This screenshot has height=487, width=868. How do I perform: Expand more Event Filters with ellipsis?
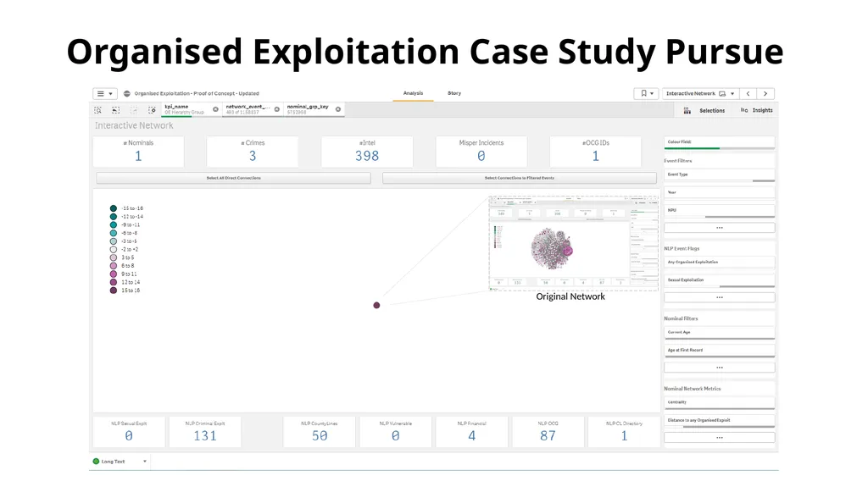[719, 228]
